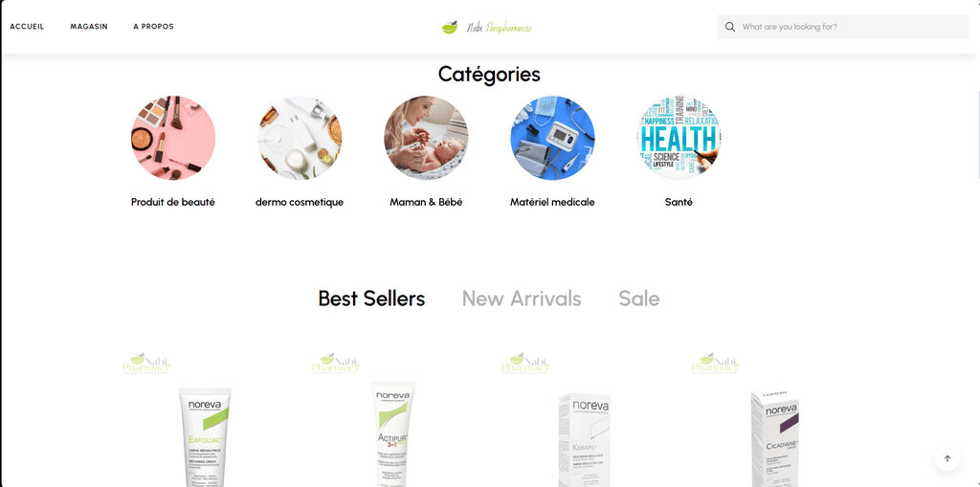The image size is (980, 487).
Task: Open the Maman & Bébé category image
Action: pos(426,138)
